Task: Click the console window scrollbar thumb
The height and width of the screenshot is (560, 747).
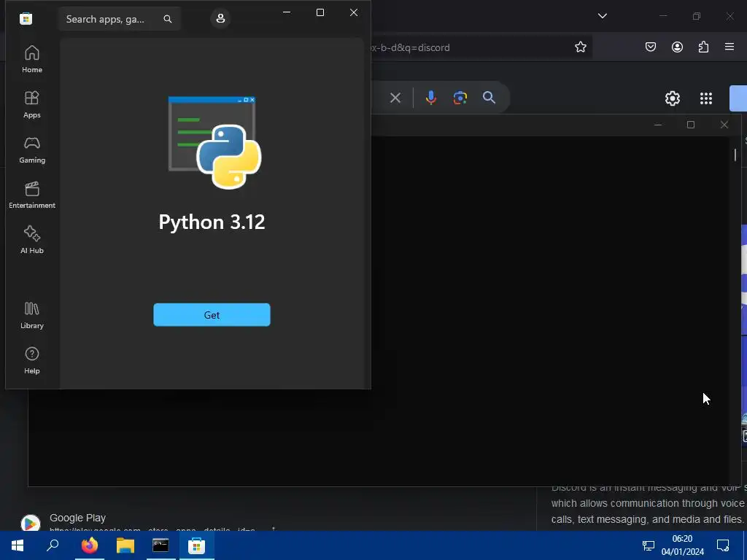Action: [735, 155]
